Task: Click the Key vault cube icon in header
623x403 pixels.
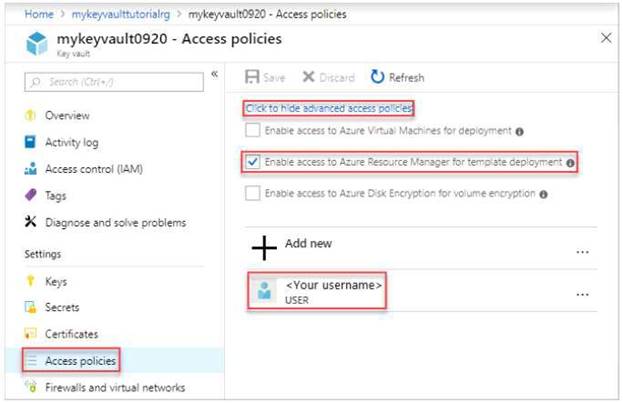Action: (x=37, y=43)
